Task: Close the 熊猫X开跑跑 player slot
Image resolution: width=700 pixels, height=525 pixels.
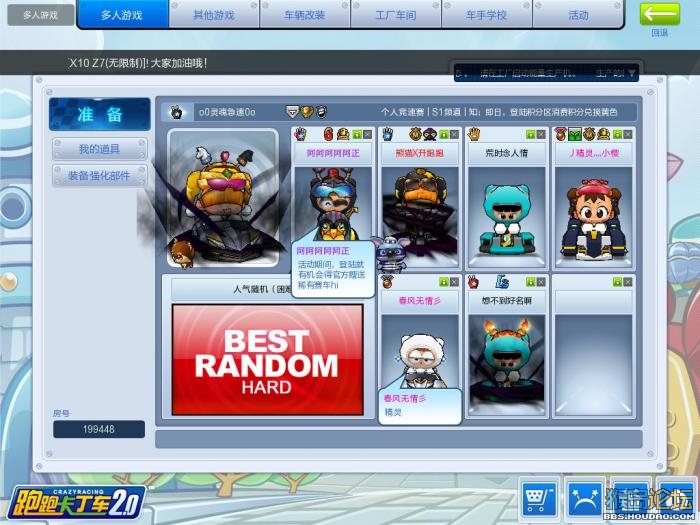Action: (x=454, y=134)
